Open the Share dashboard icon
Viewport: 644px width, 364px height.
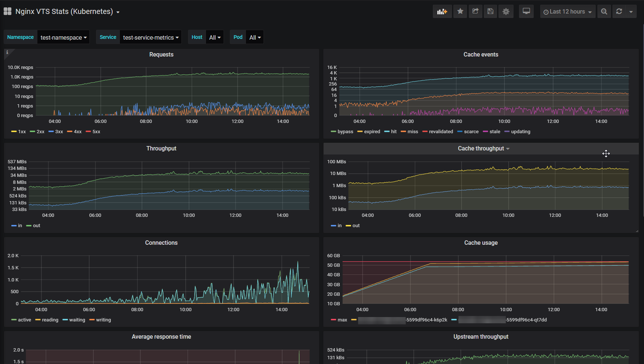(475, 12)
